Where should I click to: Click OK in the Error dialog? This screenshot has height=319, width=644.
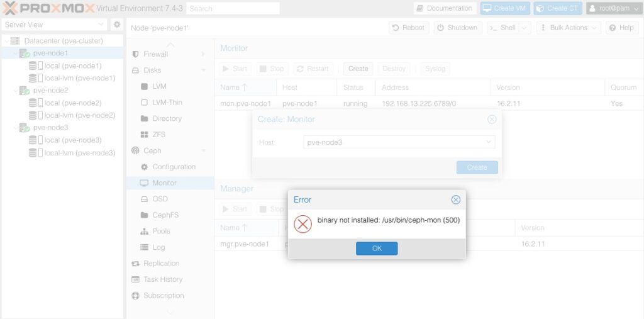pos(377,249)
